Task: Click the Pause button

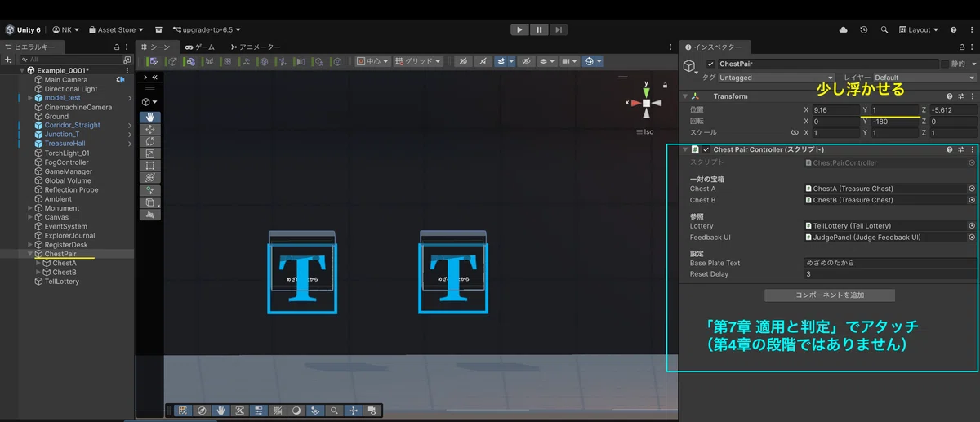Action: pos(539,29)
